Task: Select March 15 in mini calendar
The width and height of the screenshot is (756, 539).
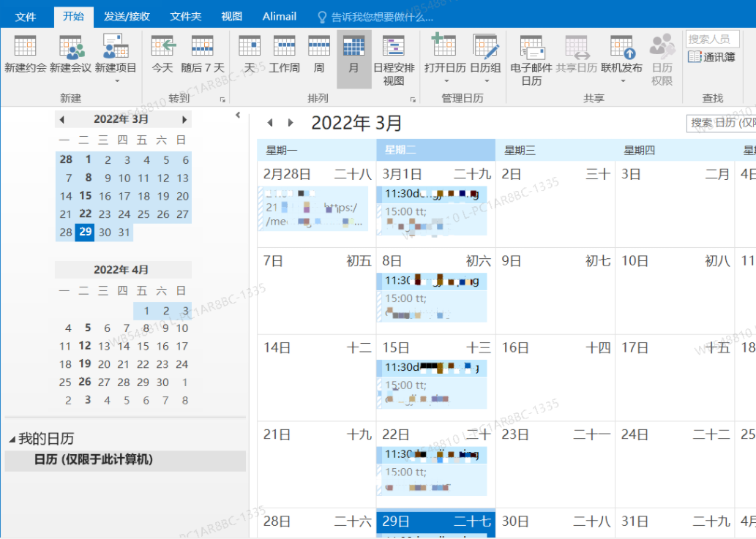Action: pyautogui.click(x=86, y=195)
